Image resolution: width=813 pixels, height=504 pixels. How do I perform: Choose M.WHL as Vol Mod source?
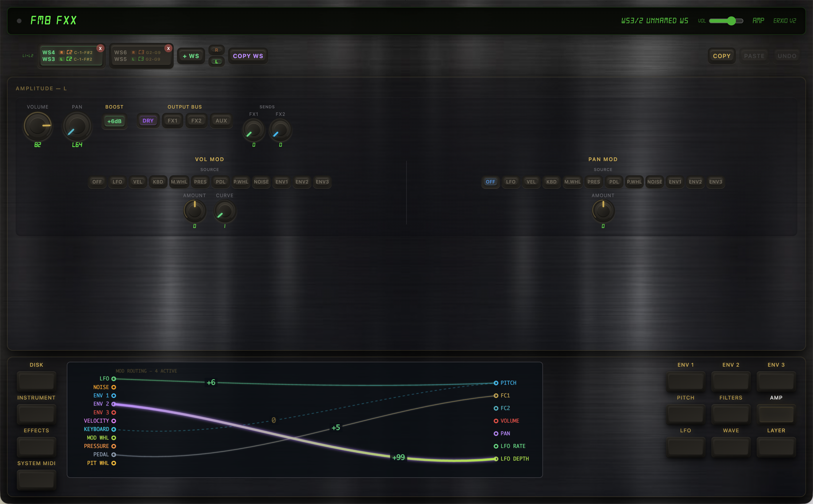(x=179, y=182)
